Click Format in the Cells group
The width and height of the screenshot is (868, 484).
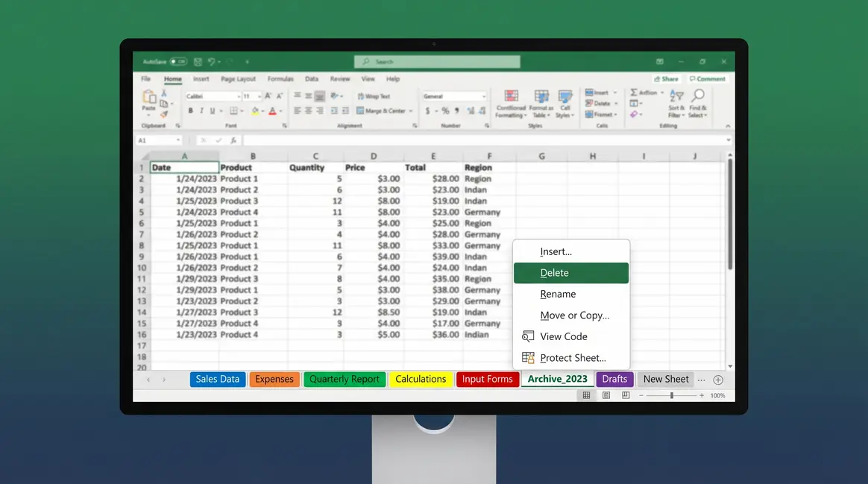pyautogui.click(x=600, y=115)
